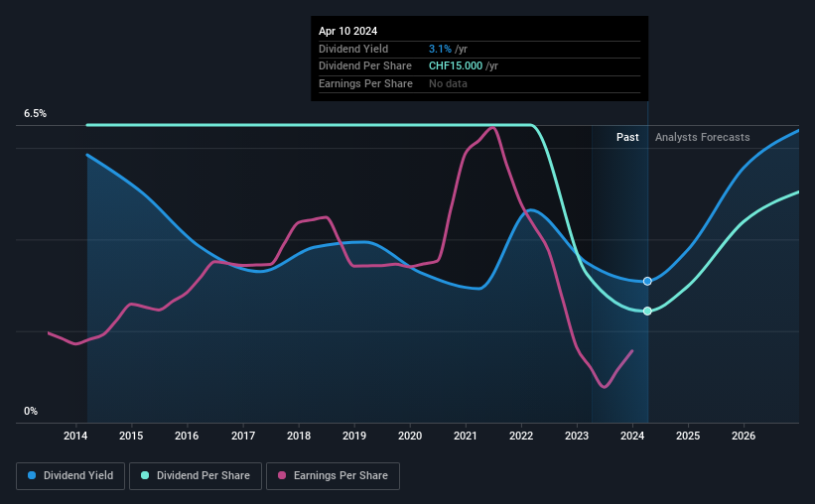815x504 pixels.
Task: Click the 2020 x-axis label
Action: click(410, 436)
